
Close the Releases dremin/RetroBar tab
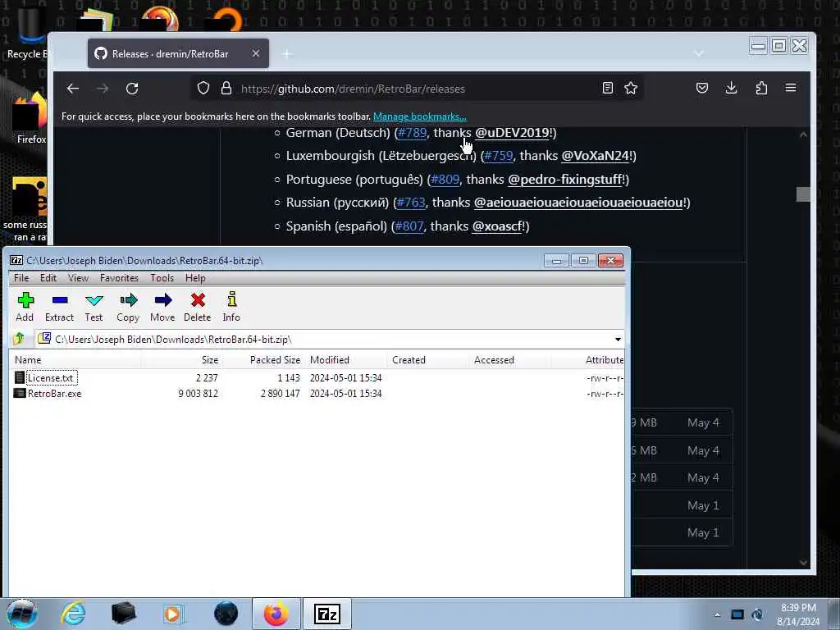click(x=256, y=53)
